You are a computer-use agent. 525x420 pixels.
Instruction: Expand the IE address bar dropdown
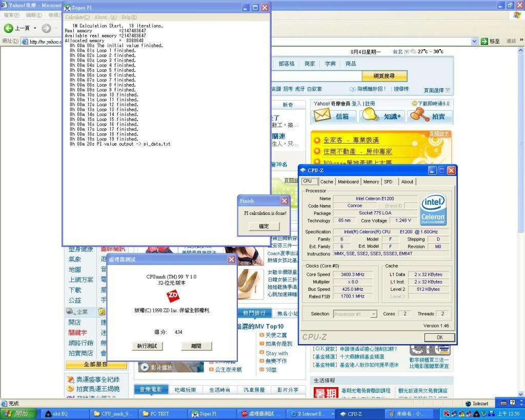474,41
